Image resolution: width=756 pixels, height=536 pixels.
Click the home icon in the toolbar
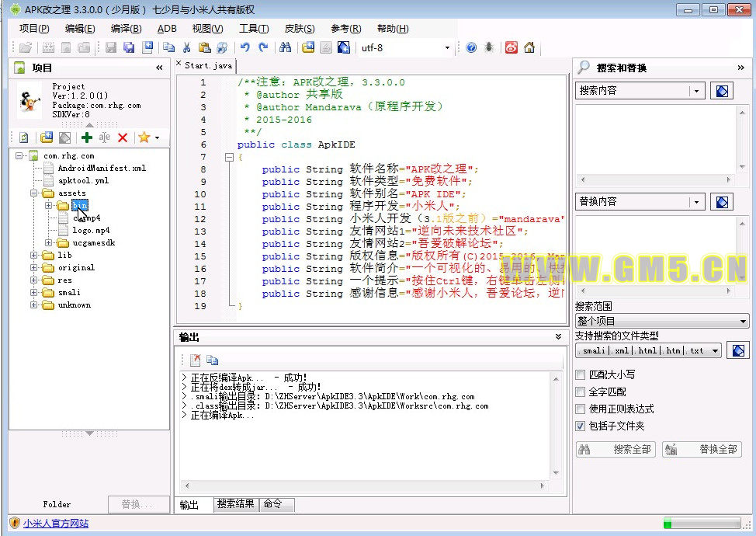529,47
